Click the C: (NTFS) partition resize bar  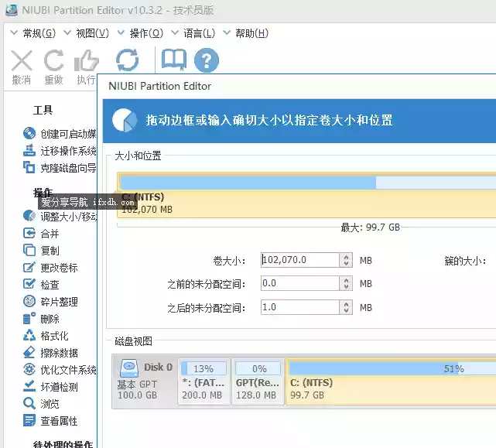306,195
